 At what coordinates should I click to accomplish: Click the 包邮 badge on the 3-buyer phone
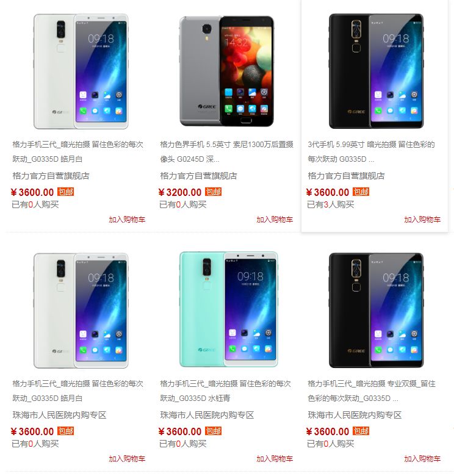point(361,192)
